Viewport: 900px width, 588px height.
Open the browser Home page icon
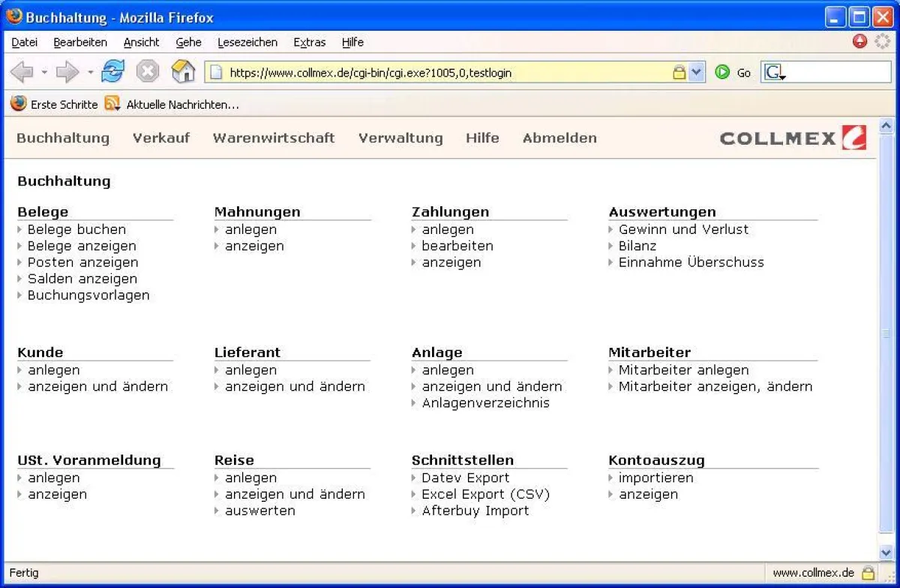(182, 71)
